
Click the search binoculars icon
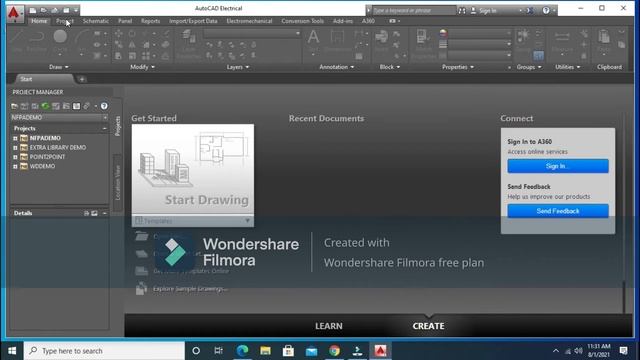pyautogui.click(x=462, y=11)
